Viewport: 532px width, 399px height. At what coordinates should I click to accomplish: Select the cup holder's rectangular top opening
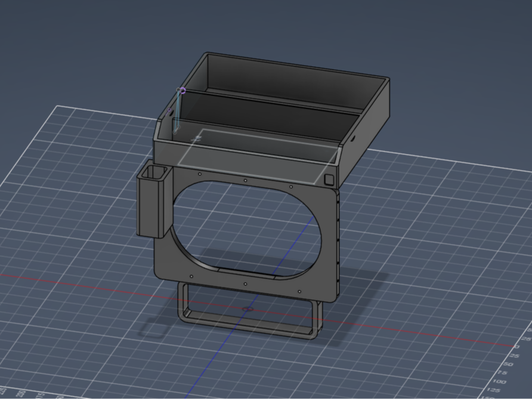tap(154, 172)
